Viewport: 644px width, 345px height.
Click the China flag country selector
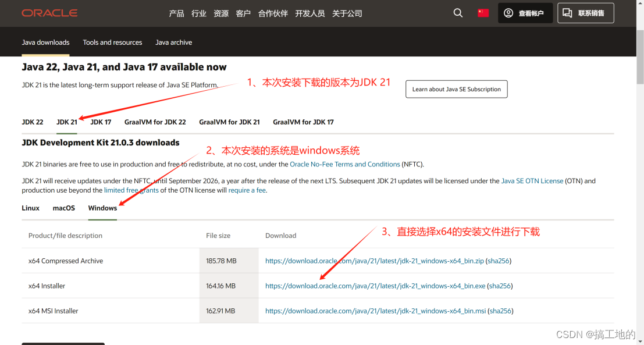pos(483,13)
